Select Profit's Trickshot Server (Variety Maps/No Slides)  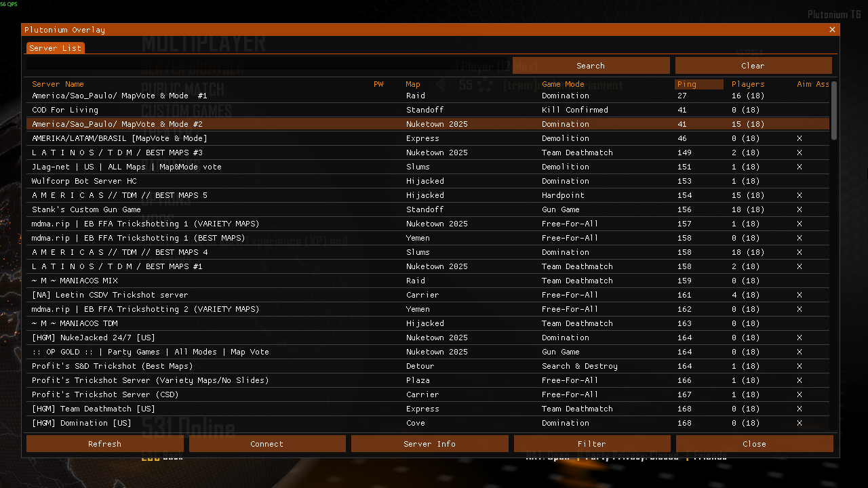428,380
